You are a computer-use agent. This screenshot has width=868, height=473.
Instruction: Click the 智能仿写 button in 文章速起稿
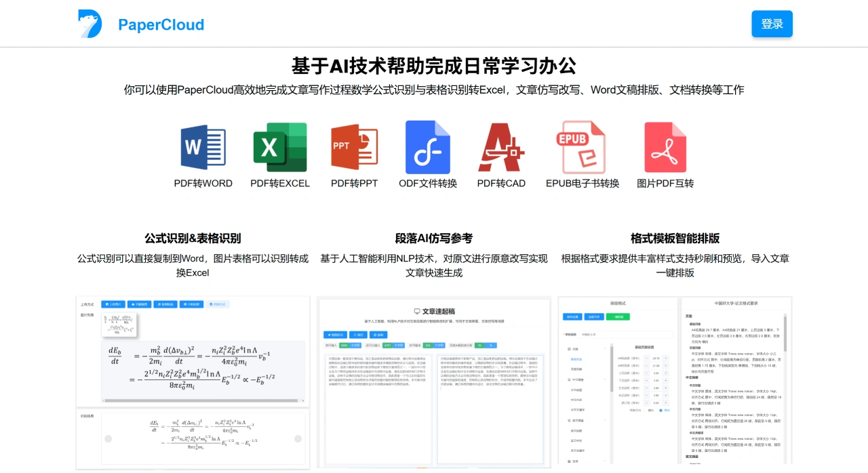[335, 335]
